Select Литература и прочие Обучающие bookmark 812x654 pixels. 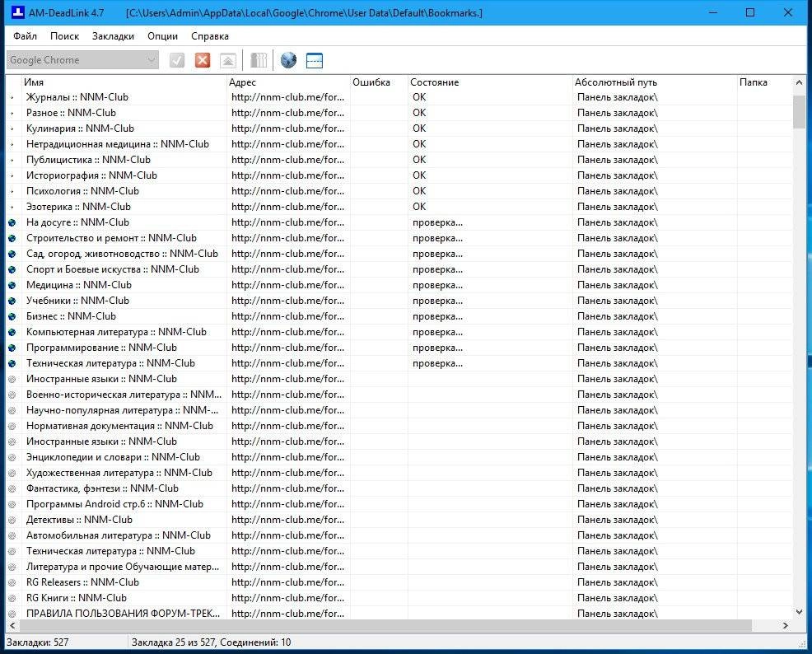[123, 567]
